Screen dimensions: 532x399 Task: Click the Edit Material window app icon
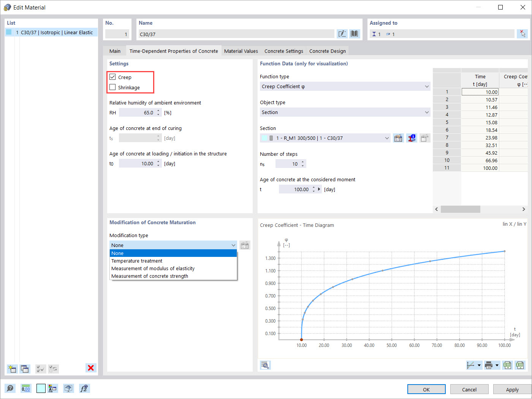[x=7, y=7]
